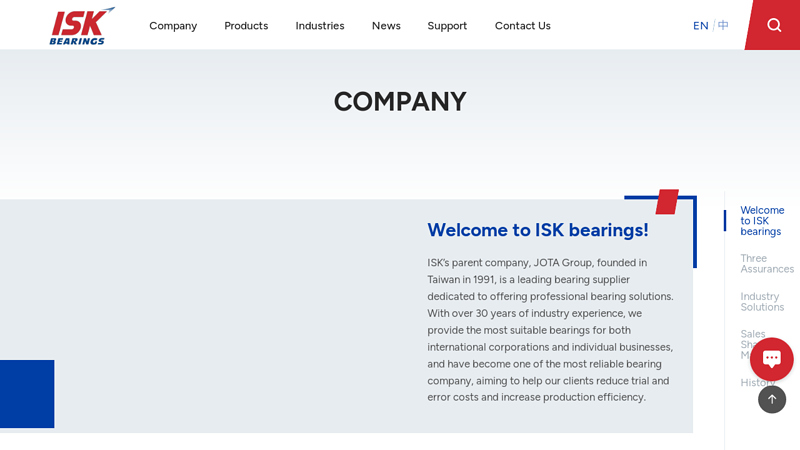Open the Products menu
800x450 pixels.
246,26
